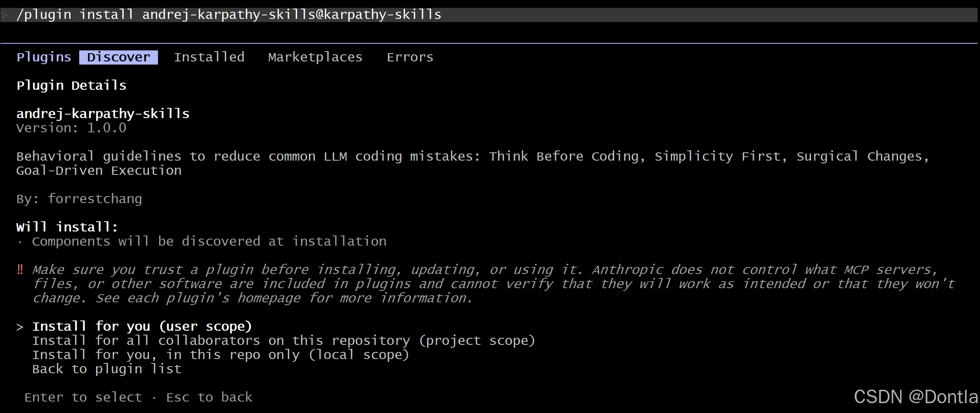Click the Will install: heading
The width and height of the screenshot is (980, 413).
click(67, 227)
